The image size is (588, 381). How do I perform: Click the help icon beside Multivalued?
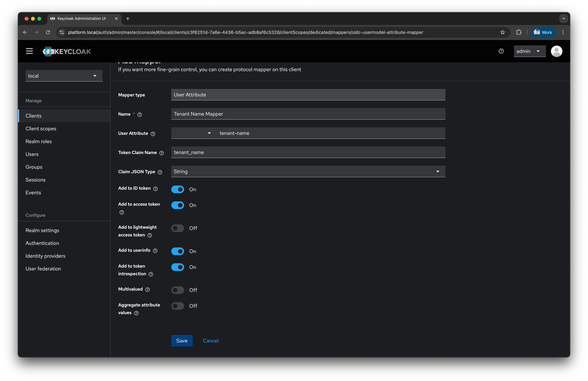147,290
